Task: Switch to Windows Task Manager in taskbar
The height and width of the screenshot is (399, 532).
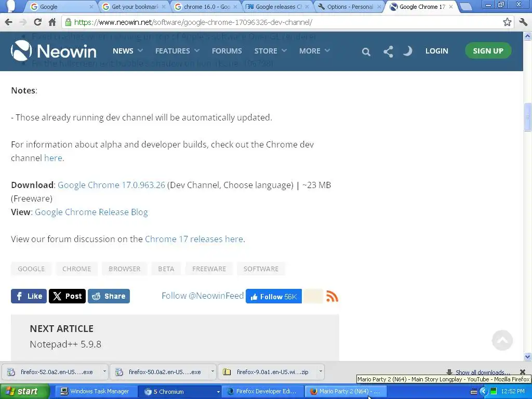Action: (95, 392)
